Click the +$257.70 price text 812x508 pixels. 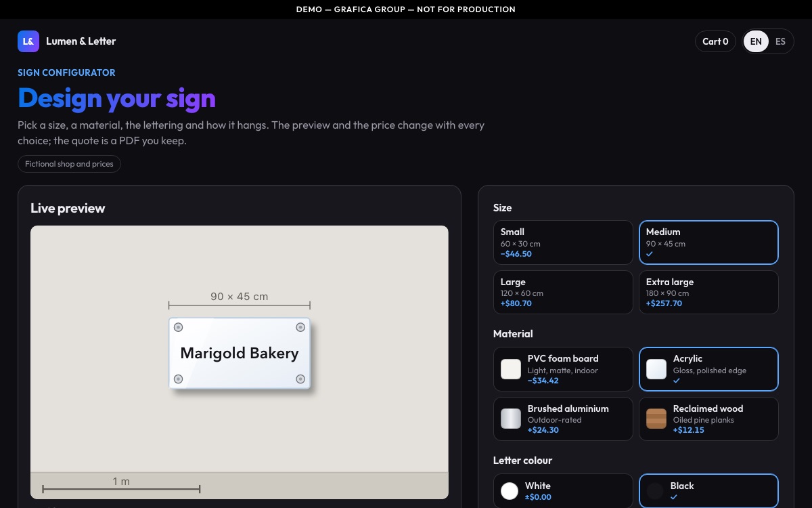tap(664, 303)
